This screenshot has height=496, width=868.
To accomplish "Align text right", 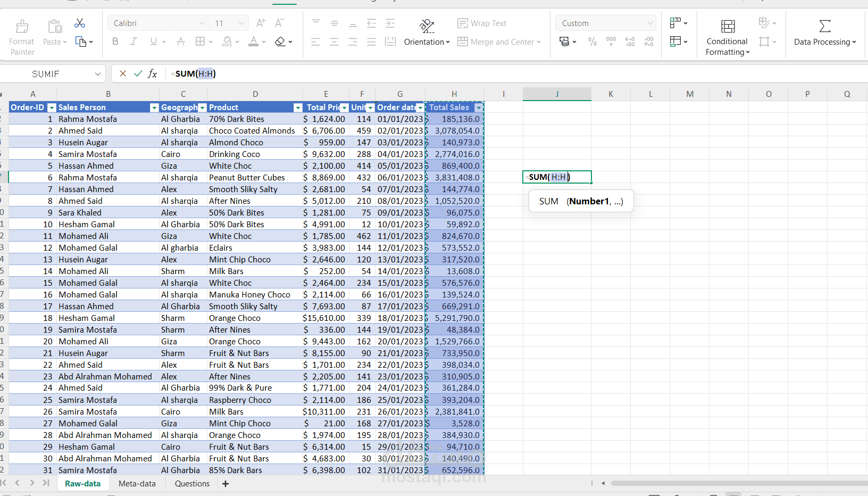I will 353,42.
